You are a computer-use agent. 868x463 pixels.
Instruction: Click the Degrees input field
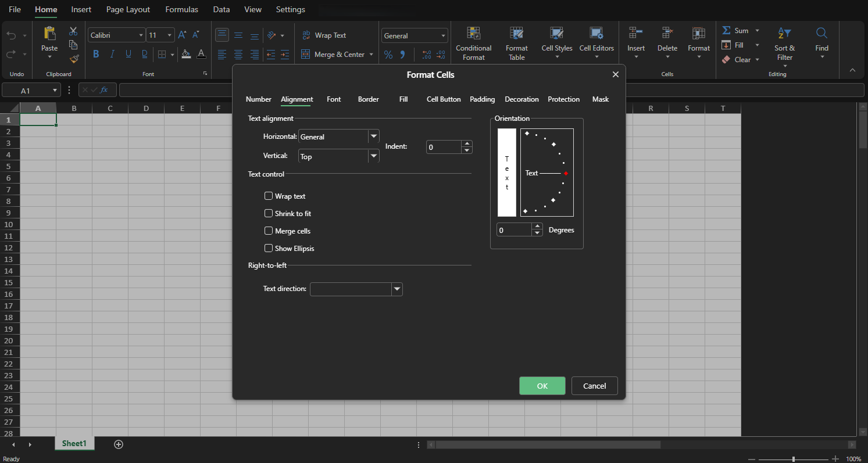(x=515, y=230)
